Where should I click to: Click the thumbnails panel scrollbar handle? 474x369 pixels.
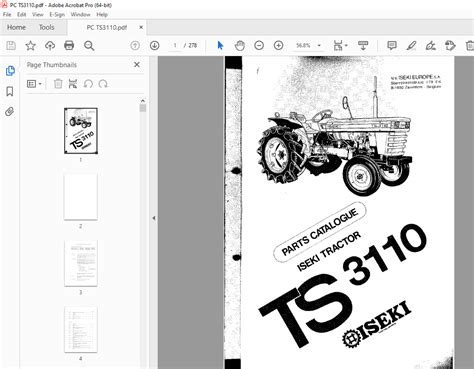(x=143, y=108)
